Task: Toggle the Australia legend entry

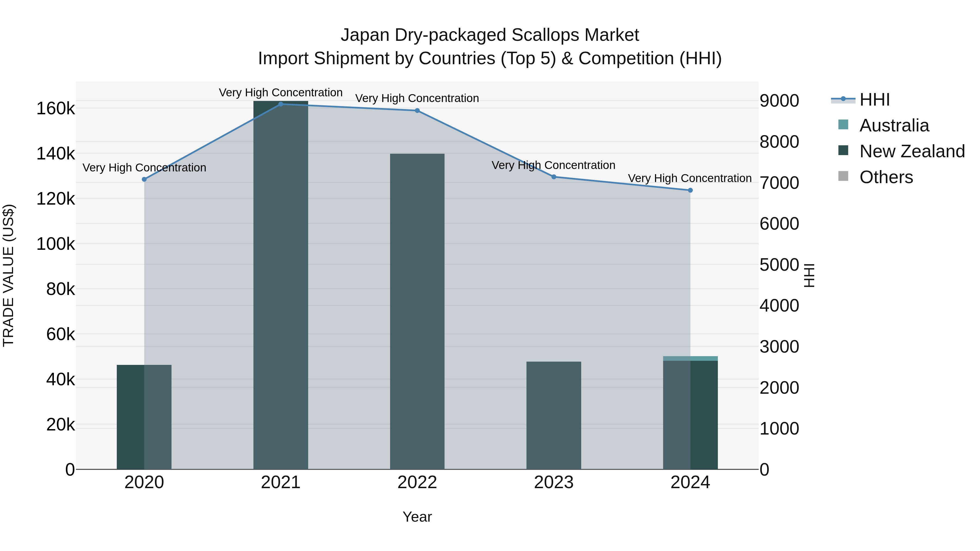Action: click(x=883, y=125)
